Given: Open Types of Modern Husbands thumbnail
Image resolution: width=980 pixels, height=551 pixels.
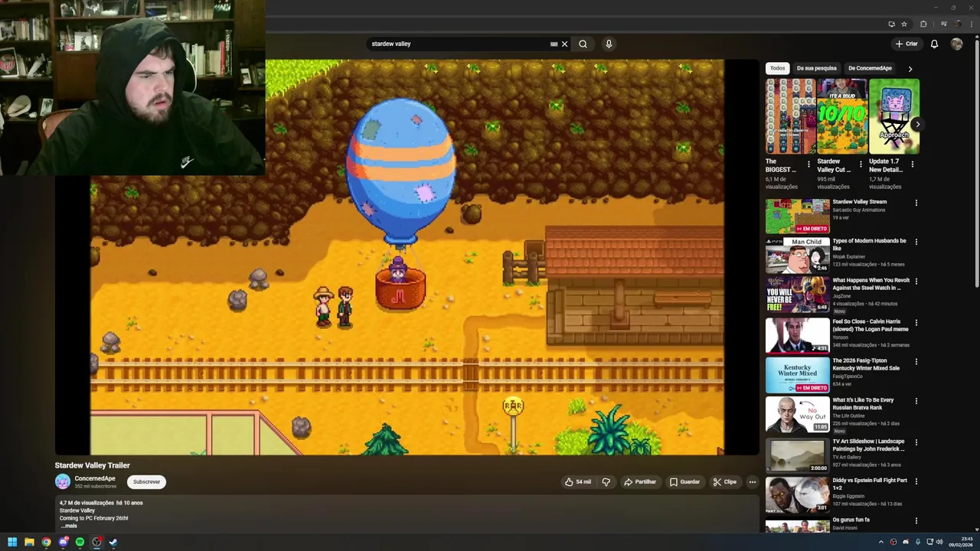Looking at the screenshot, I should point(797,256).
